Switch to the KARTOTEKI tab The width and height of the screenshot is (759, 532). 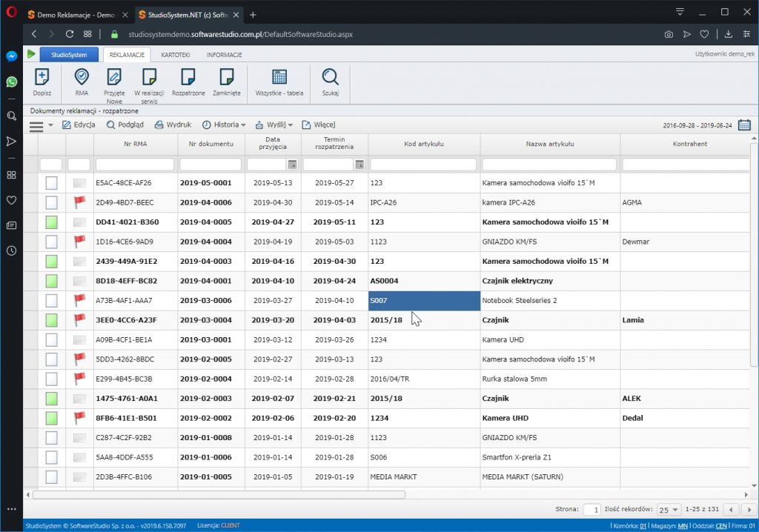(x=175, y=55)
